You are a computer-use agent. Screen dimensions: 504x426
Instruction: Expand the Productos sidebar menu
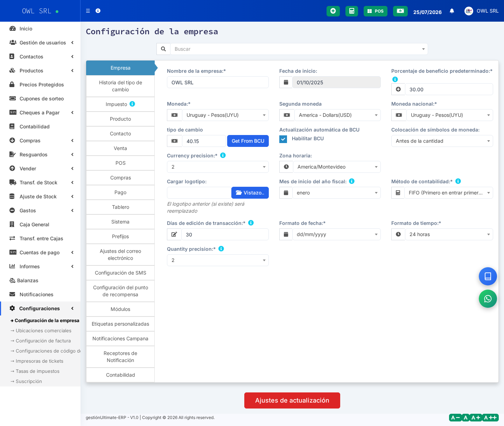40,71
